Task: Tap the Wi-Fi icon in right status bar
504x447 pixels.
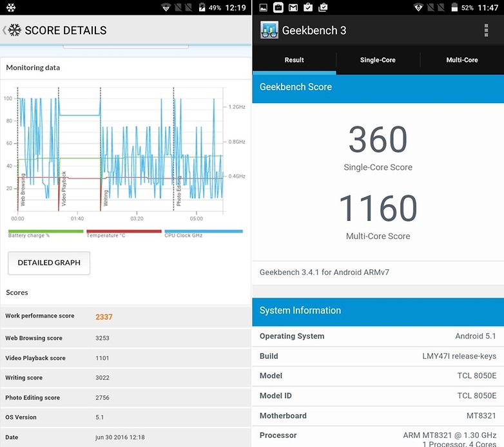Action: point(418,7)
